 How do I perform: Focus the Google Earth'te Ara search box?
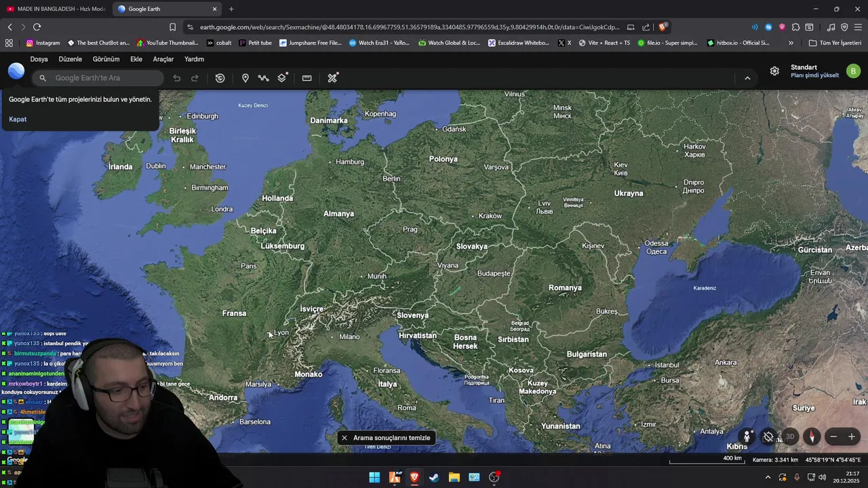coord(98,78)
